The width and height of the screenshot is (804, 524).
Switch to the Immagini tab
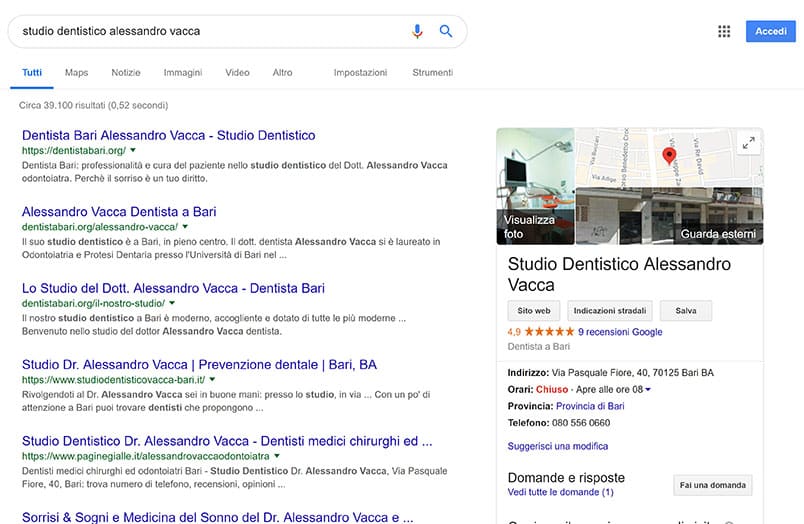[x=183, y=73]
